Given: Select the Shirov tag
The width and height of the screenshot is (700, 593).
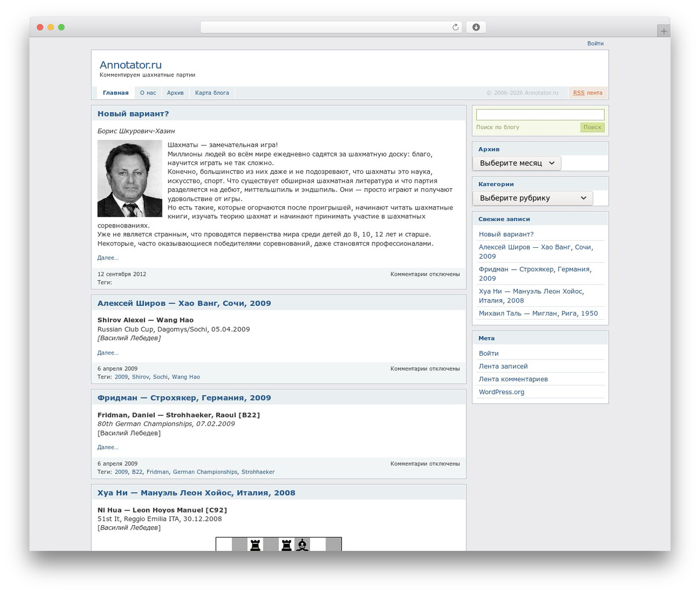Looking at the screenshot, I should coord(141,377).
